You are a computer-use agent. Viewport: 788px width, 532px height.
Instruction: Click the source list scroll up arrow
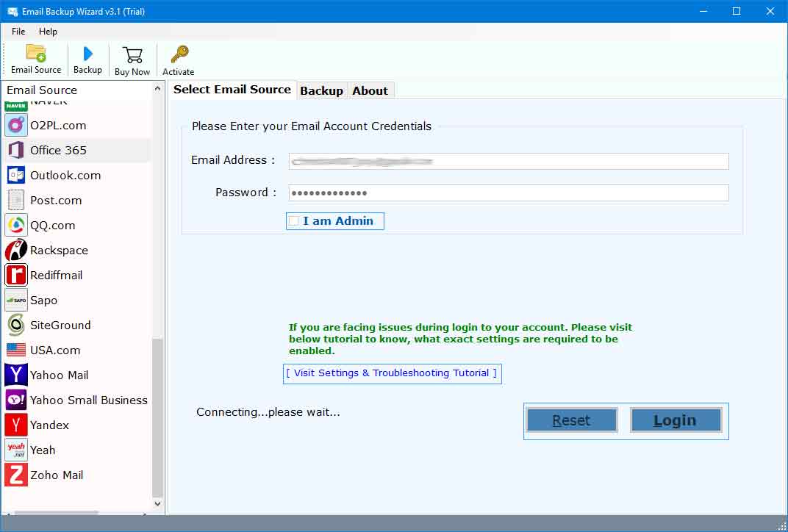158,88
